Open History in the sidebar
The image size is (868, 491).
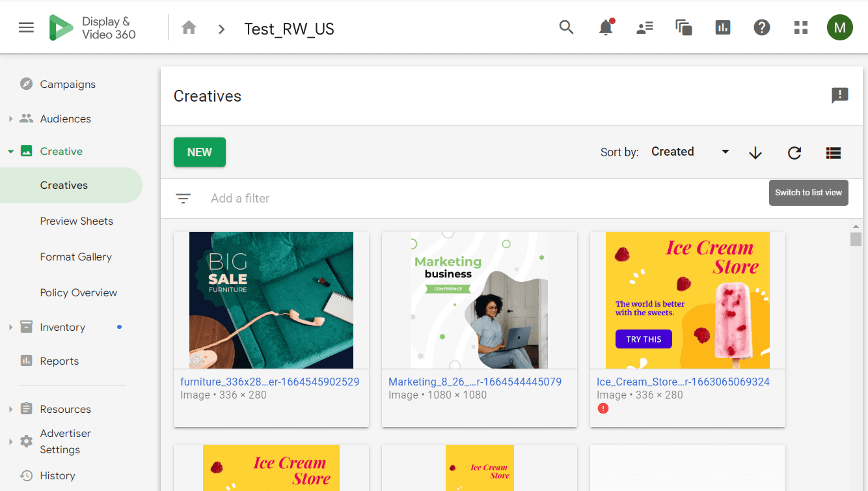(x=57, y=475)
